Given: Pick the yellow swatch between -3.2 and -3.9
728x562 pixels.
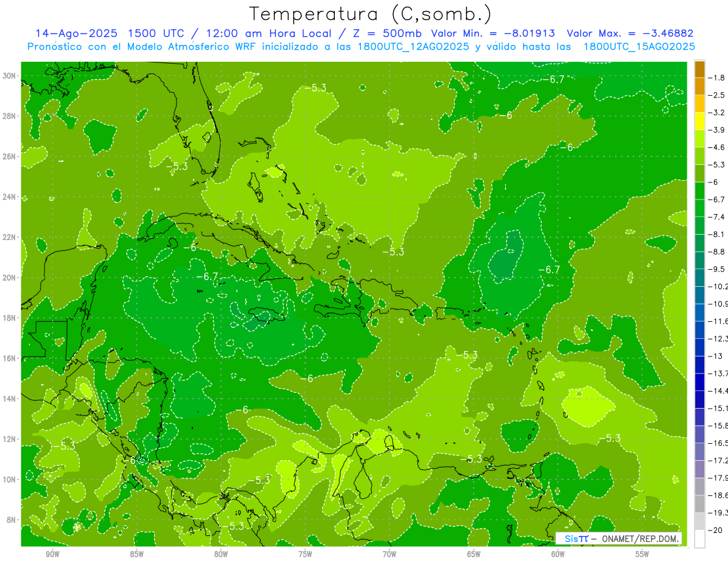Looking at the screenshot, I should (699, 121).
